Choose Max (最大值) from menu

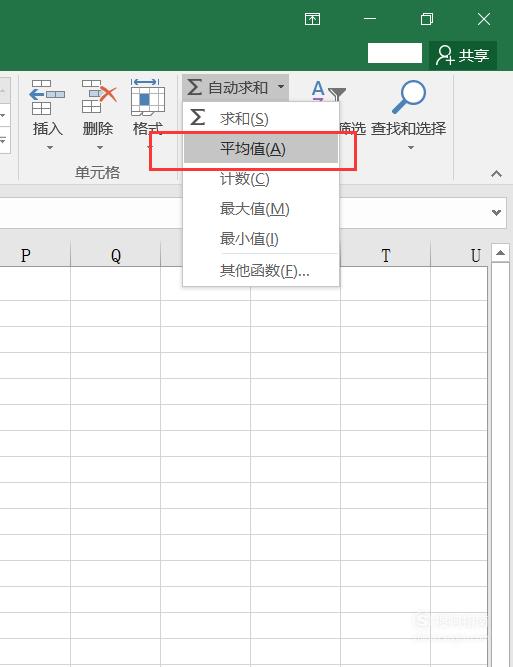[x=261, y=209]
